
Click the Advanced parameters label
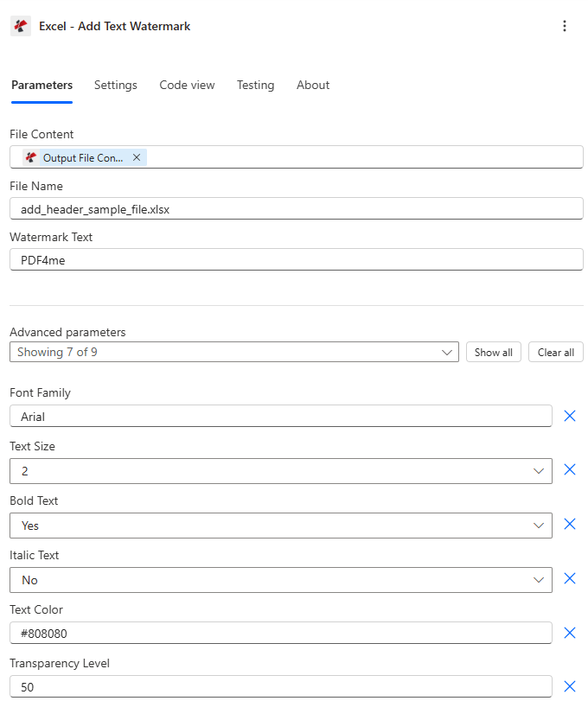tap(67, 332)
